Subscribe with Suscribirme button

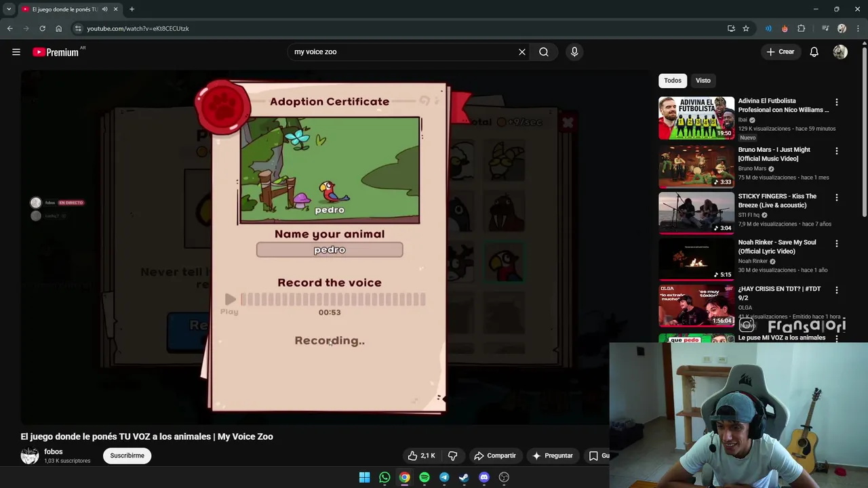(127, 455)
